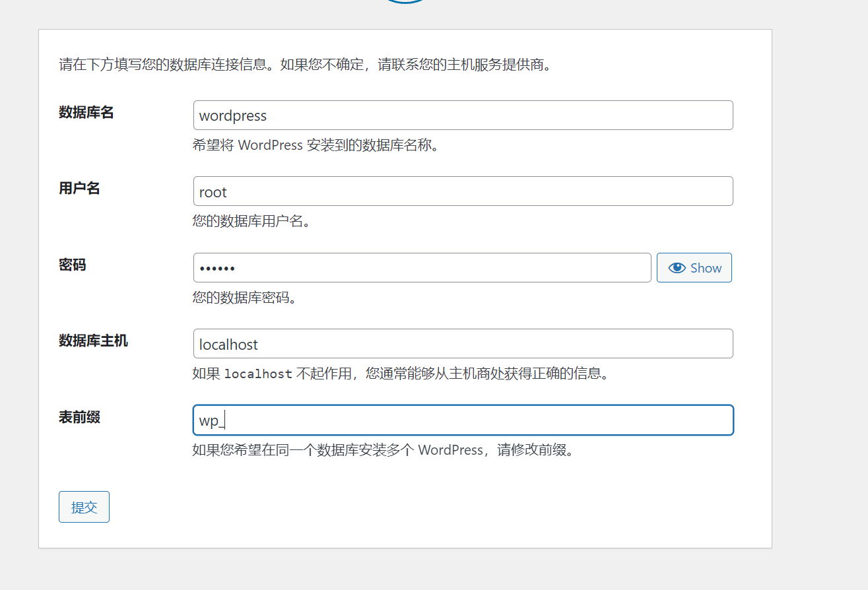The height and width of the screenshot is (590, 868).
Task: Click hint about 同一个数据库安装多个 WordPress
Action: point(384,450)
